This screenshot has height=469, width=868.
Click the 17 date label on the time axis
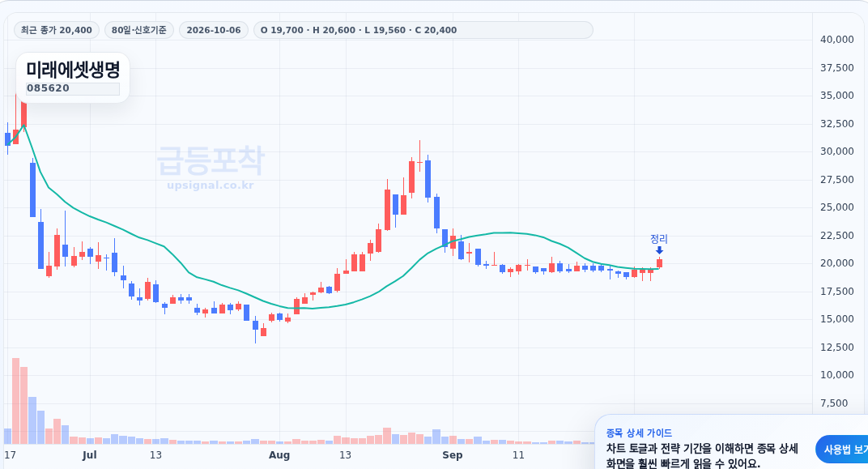click(10, 455)
